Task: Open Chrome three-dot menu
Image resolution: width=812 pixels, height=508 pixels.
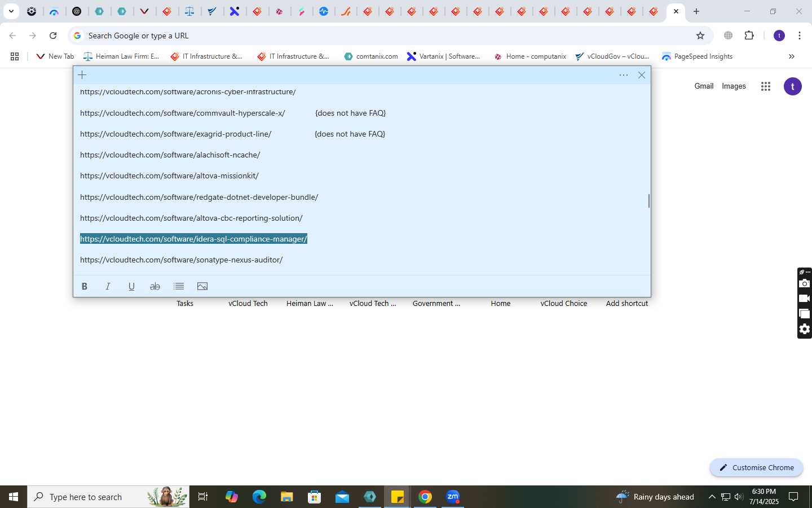Action: (800, 36)
